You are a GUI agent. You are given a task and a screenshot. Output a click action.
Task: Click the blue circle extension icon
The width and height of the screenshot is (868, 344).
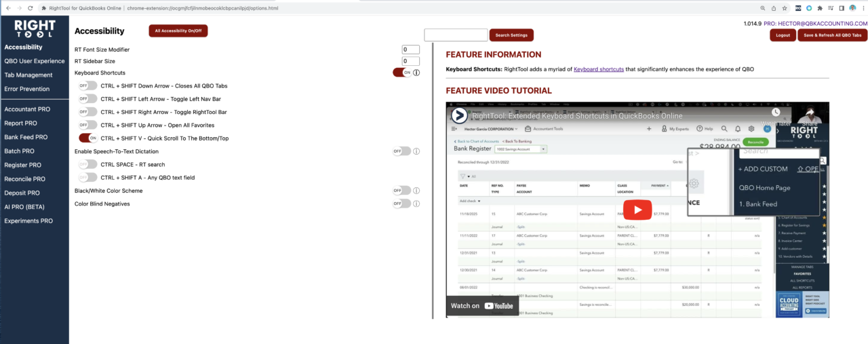click(809, 8)
